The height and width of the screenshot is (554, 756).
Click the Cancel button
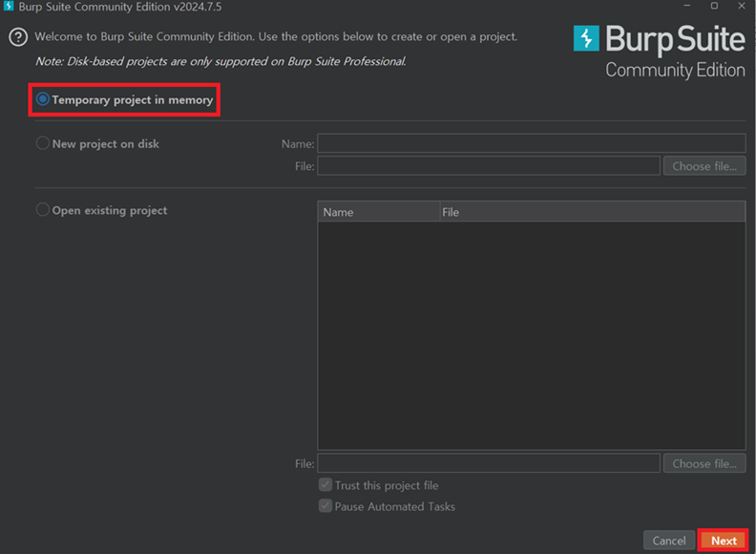[x=669, y=541]
